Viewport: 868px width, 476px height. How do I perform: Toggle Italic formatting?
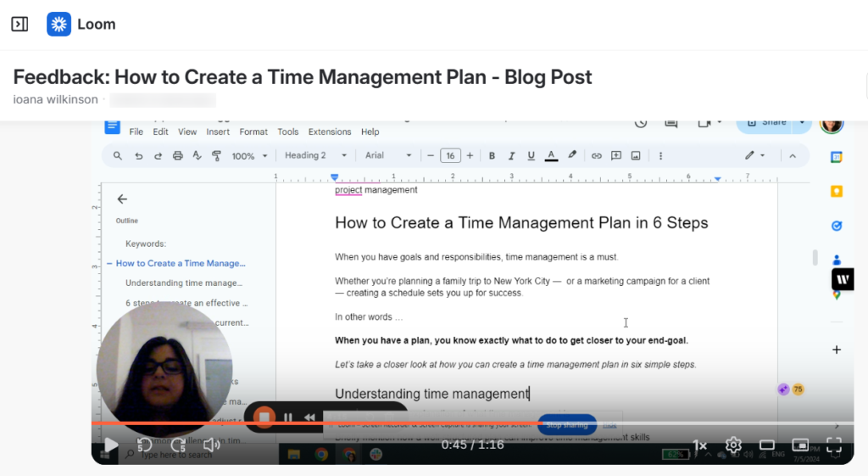(511, 156)
